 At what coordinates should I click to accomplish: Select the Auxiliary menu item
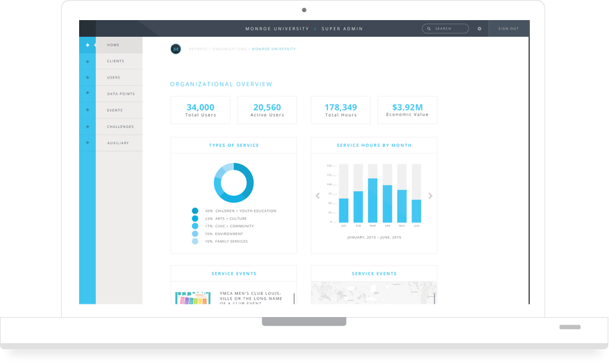click(x=118, y=143)
